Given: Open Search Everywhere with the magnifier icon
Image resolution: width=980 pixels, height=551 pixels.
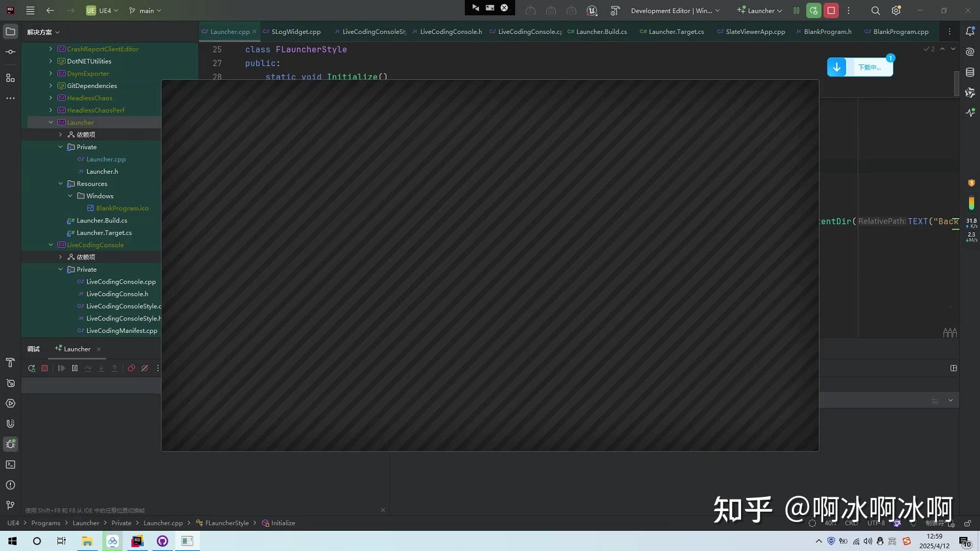Looking at the screenshot, I should (875, 10).
